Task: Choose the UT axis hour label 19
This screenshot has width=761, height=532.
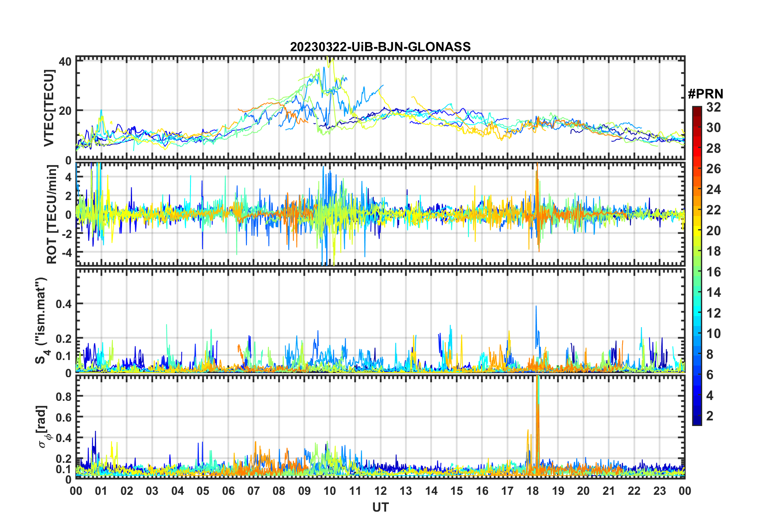Action: click(x=558, y=491)
